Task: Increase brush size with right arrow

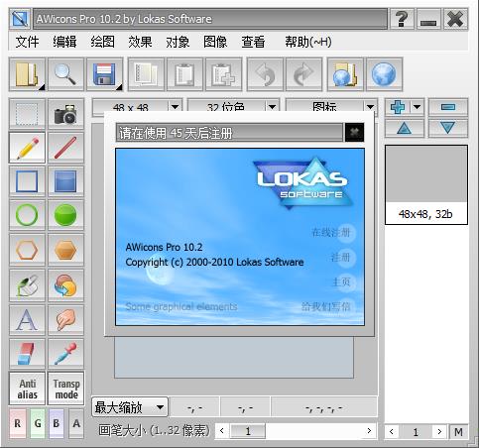Action: tap(369, 431)
